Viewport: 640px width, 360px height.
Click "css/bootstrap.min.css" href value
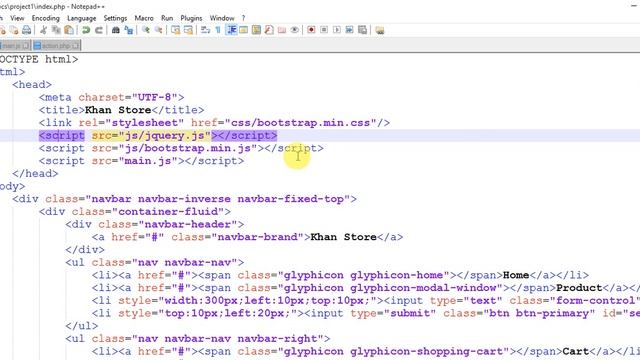(300, 123)
